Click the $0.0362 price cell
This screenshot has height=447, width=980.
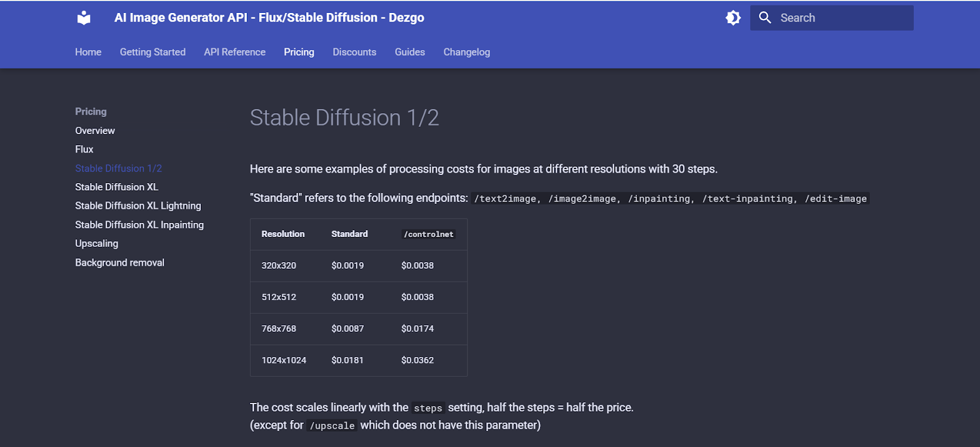coord(417,360)
